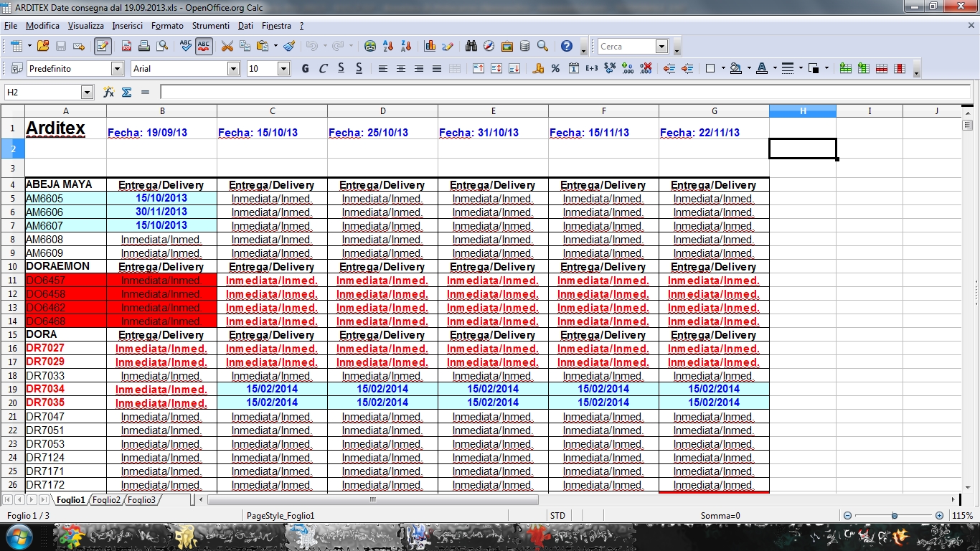The width and height of the screenshot is (980, 551).
Task: Expand the Paste options arrow
Action: point(275,47)
